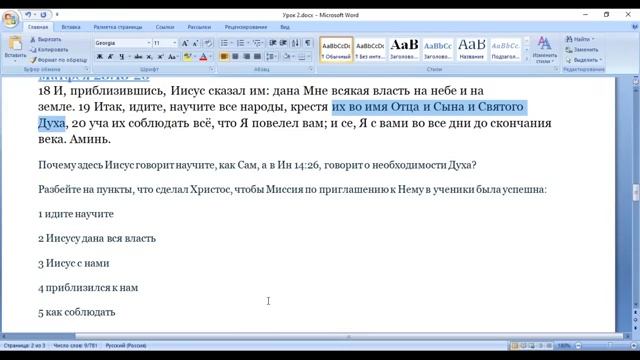Click Число слов in status bar
This screenshot has width=640, height=360.
point(76,346)
